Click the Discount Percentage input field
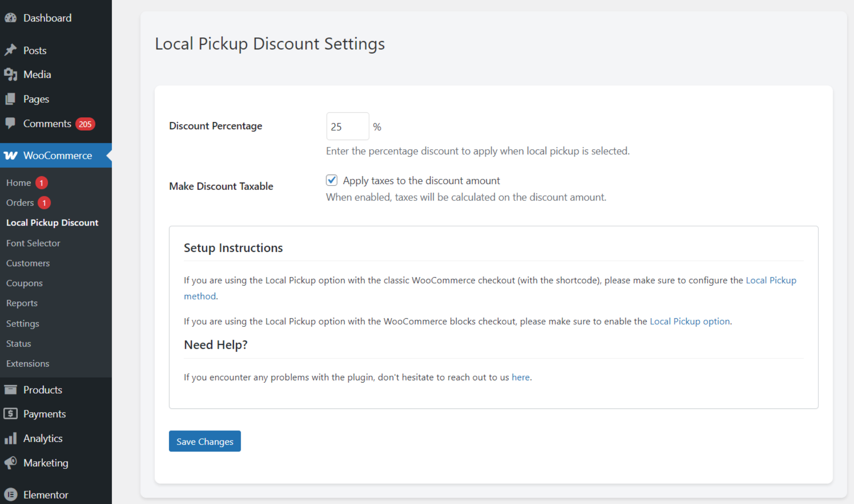Viewport: 854px width, 504px height. pos(347,126)
